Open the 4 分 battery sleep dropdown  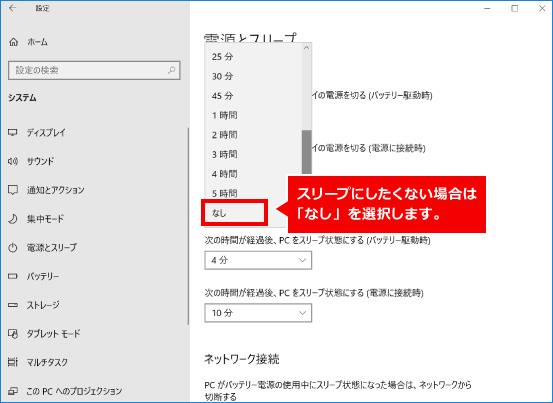[x=258, y=260]
